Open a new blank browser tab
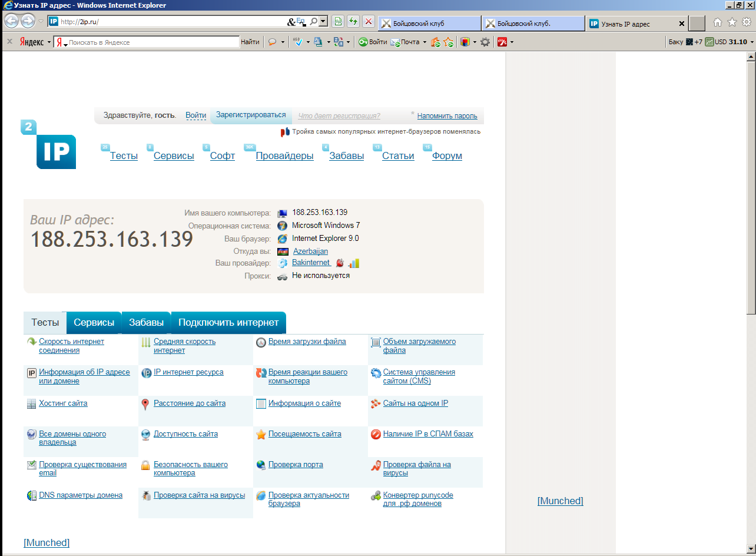This screenshot has height=556, width=756. tap(697, 24)
